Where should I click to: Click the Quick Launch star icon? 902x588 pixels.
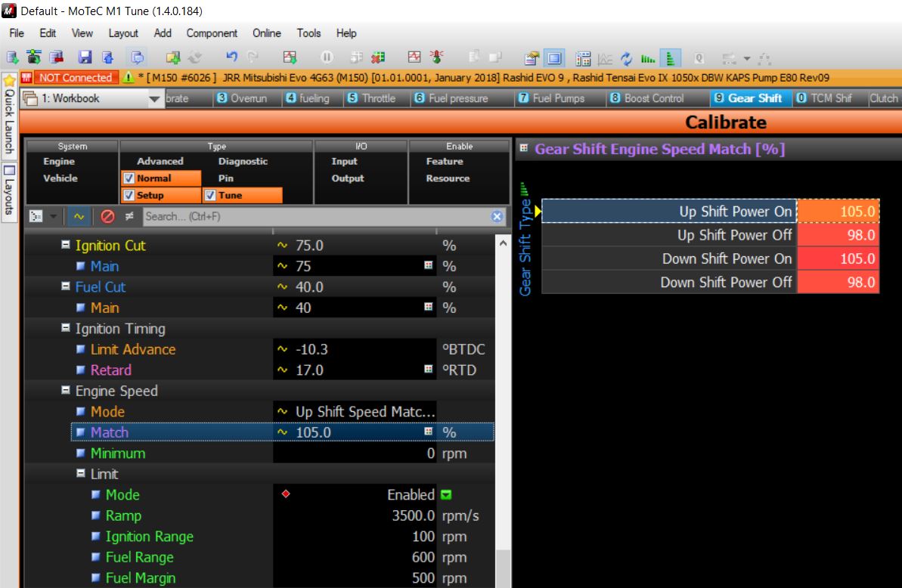click(9, 80)
